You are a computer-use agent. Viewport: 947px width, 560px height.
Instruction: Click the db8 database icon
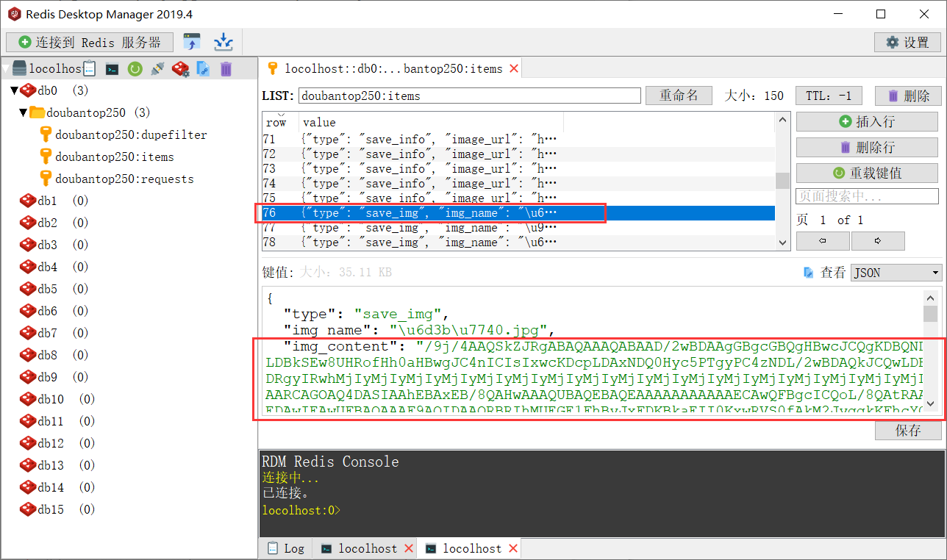pos(28,355)
